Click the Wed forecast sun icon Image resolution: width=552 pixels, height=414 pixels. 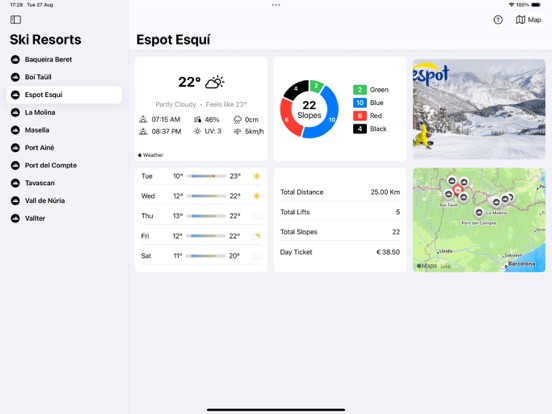pos(257,196)
